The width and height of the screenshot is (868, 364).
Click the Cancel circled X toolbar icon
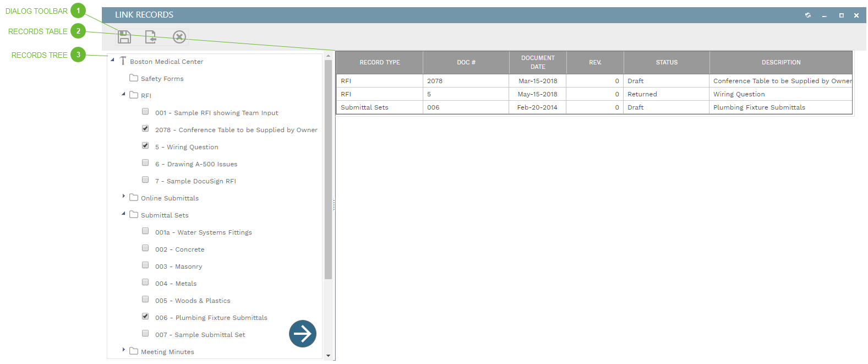point(179,37)
